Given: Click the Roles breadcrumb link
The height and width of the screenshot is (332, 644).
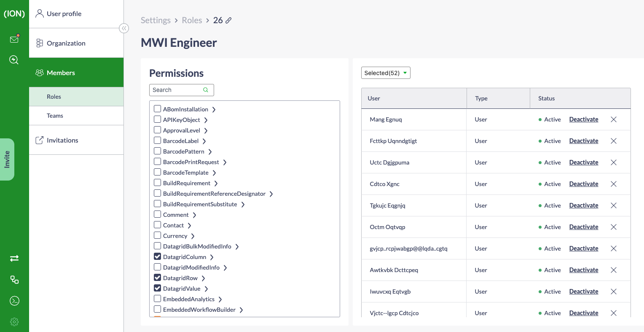Looking at the screenshot, I should pos(192,20).
